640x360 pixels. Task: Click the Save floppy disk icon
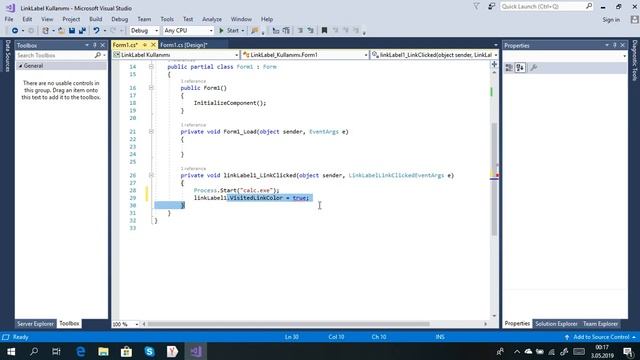pos(72,31)
